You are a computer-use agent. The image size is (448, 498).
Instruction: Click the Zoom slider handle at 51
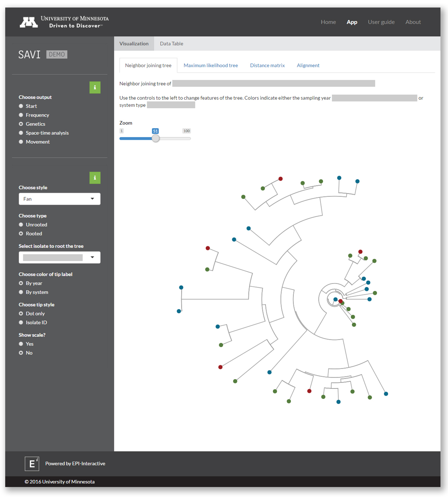tap(155, 138)
